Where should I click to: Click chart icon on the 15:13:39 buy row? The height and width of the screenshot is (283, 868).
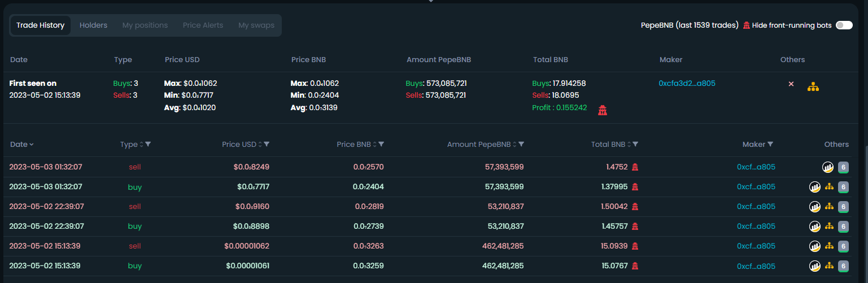(x=815, y=266)
